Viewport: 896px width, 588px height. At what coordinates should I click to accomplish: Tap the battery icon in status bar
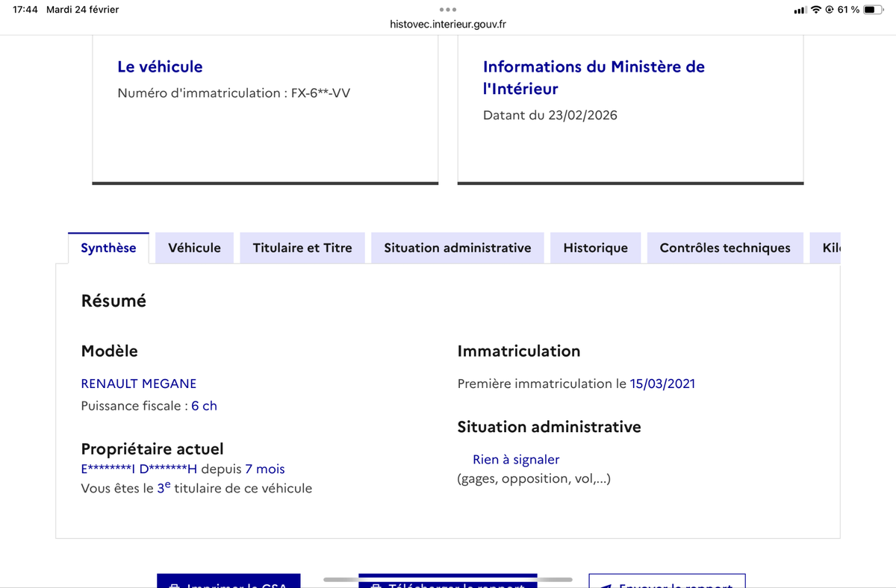click(x=874, y=10)
